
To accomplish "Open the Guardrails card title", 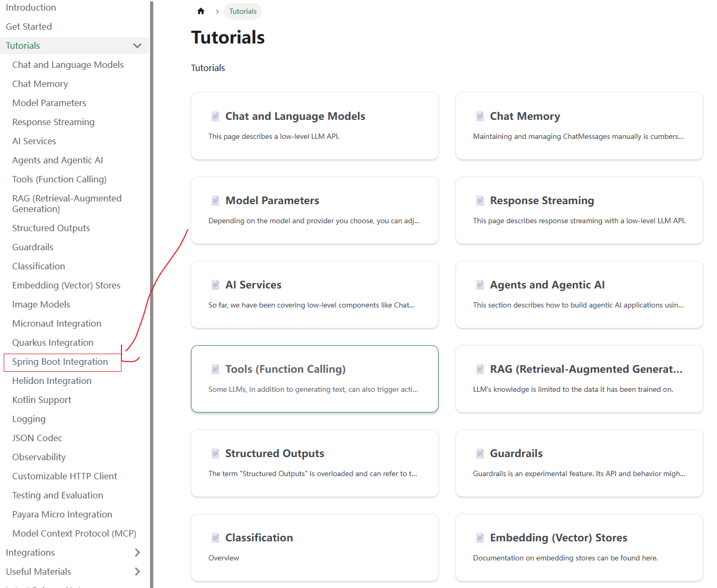I will [517, 453].
